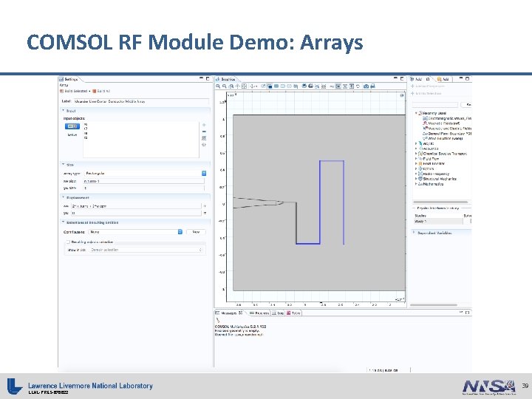532x399 pixels.
Task: Click the Add to Selection button in Add Physics
Action: [426, 93]
